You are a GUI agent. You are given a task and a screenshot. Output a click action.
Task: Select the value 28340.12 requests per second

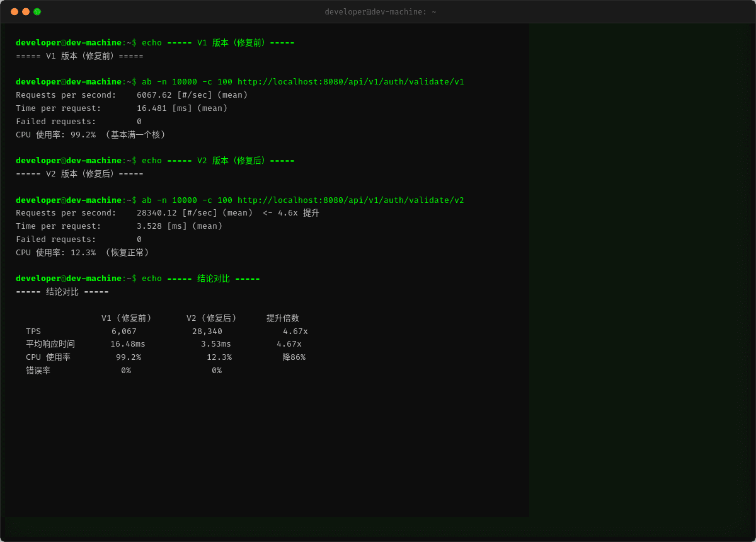point(157,213)
